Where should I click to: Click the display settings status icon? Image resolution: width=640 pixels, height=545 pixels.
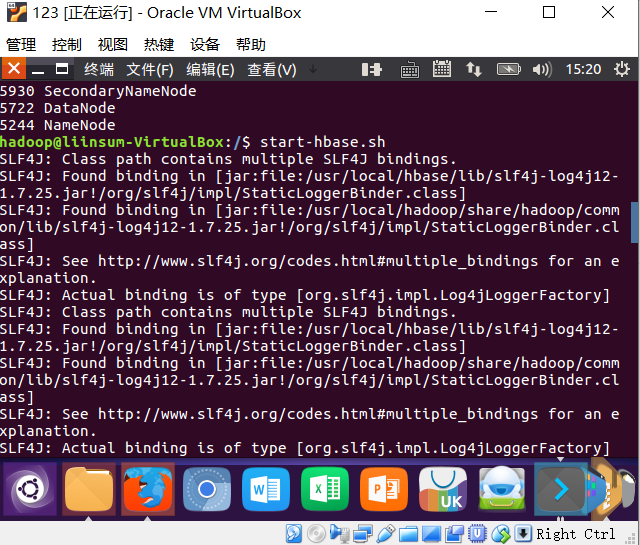(x=431, y=534)
